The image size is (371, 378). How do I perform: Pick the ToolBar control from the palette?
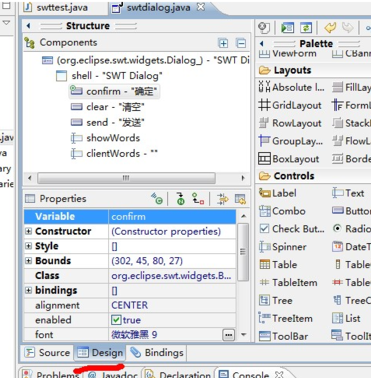coord(283,336)
